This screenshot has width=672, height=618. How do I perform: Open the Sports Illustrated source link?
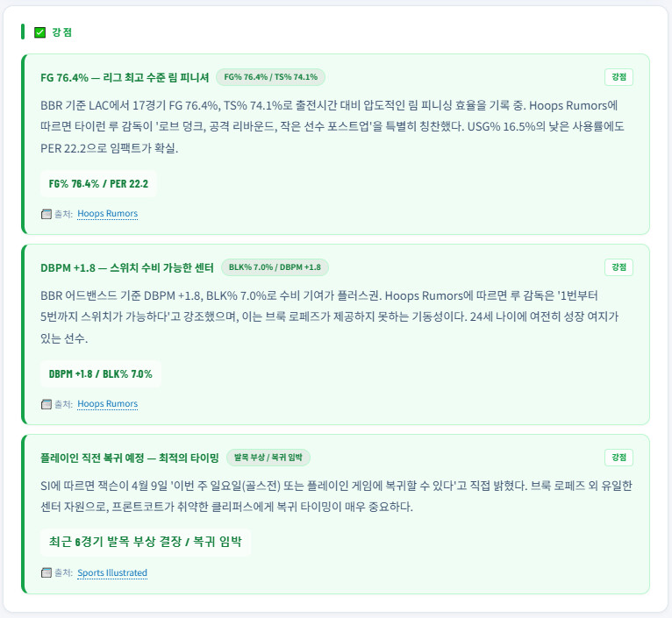pyautogui.click(x=112, y=572)
